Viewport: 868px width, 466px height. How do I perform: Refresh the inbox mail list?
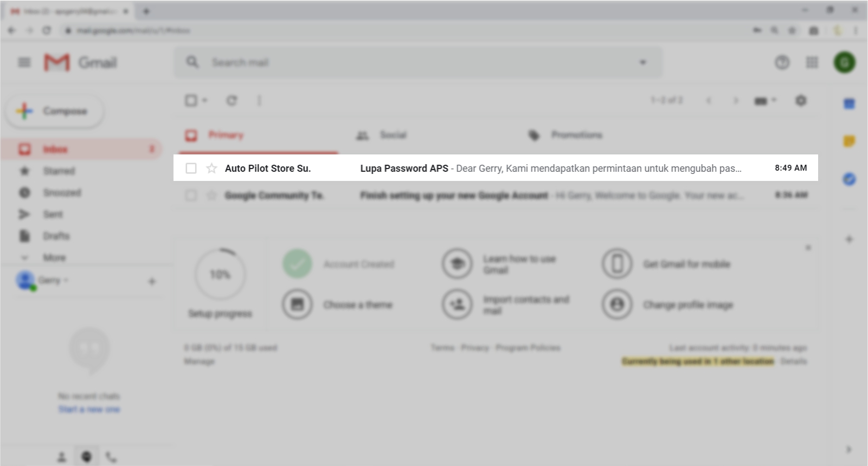[x=232, y=101]
